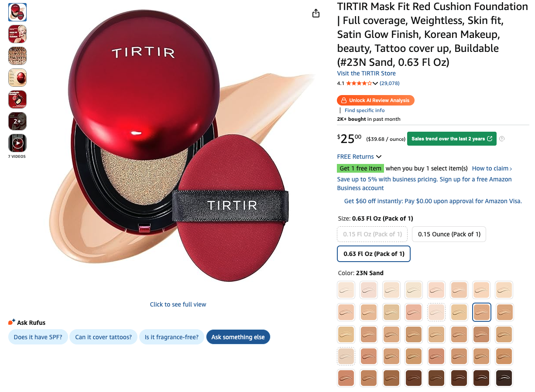Open the 7 videos play thumbnail

click(x=17, y=143)
